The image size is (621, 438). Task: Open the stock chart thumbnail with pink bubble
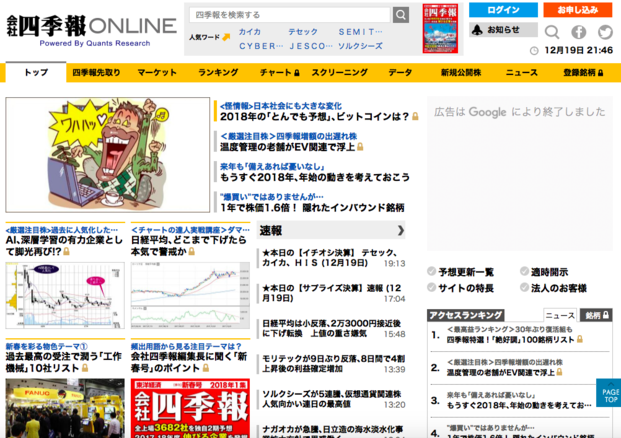(65, 295)
